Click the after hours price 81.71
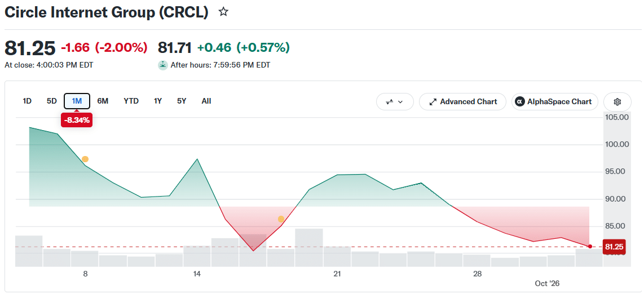Screen dimensions: 644x294 (175, 48)
